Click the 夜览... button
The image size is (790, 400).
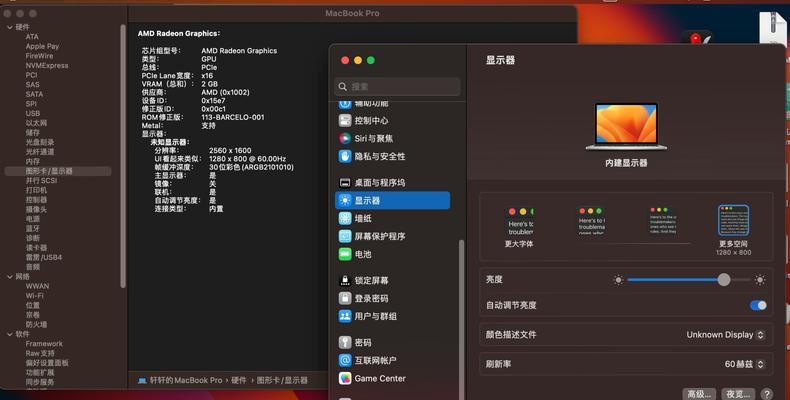(738, 394)
